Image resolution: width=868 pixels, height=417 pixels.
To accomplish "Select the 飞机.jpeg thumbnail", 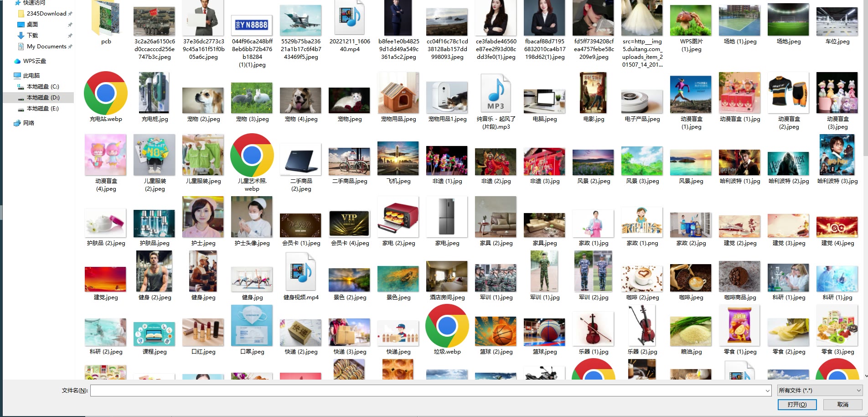I will (398, 159).
